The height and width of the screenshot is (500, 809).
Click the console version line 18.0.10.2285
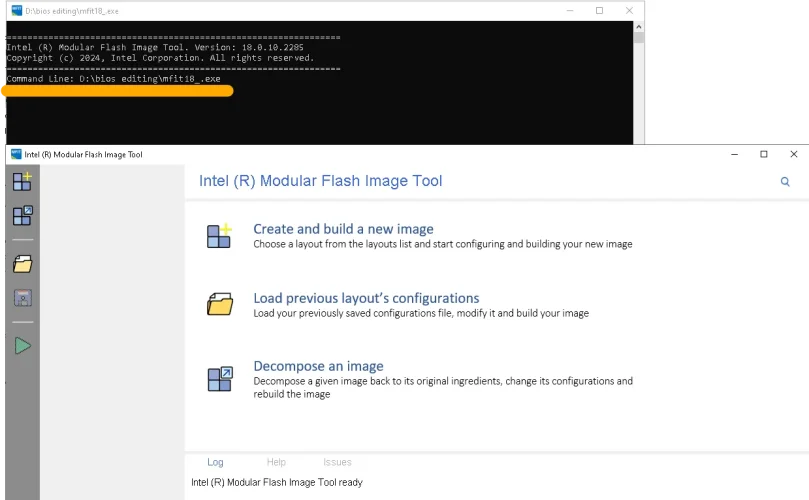pos(155,47)
